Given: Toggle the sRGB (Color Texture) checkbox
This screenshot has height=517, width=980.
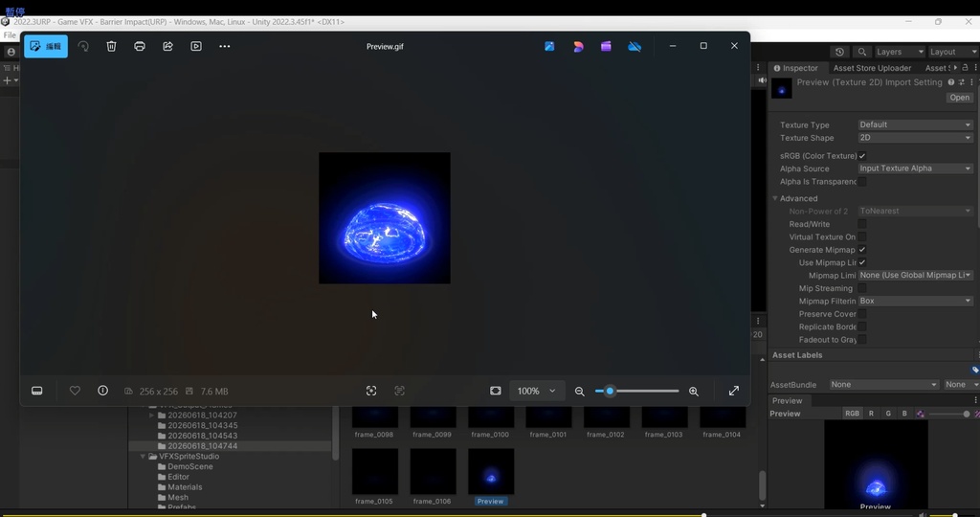Looking at the screenshot, I should click(862, 156).
